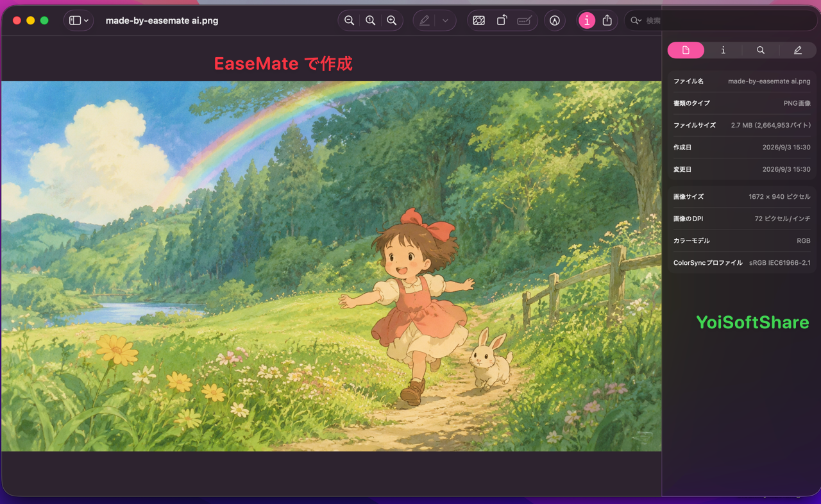This screenshot has width=821, height=504.
Task: Select the file name value in inspector
Action: 769,81
